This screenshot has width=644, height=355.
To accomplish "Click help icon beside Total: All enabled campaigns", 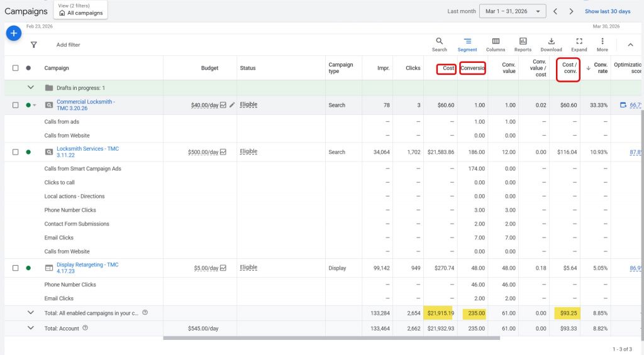I will 145,313.
